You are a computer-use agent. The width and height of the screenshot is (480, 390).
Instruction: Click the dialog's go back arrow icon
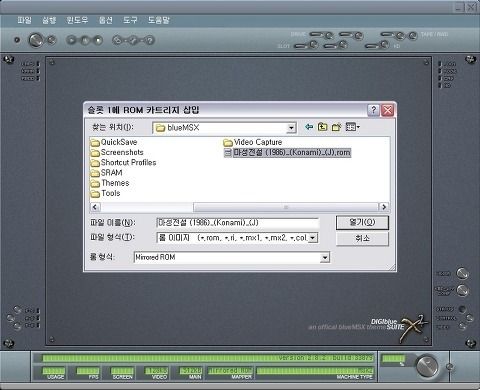[x=309, y=127]
